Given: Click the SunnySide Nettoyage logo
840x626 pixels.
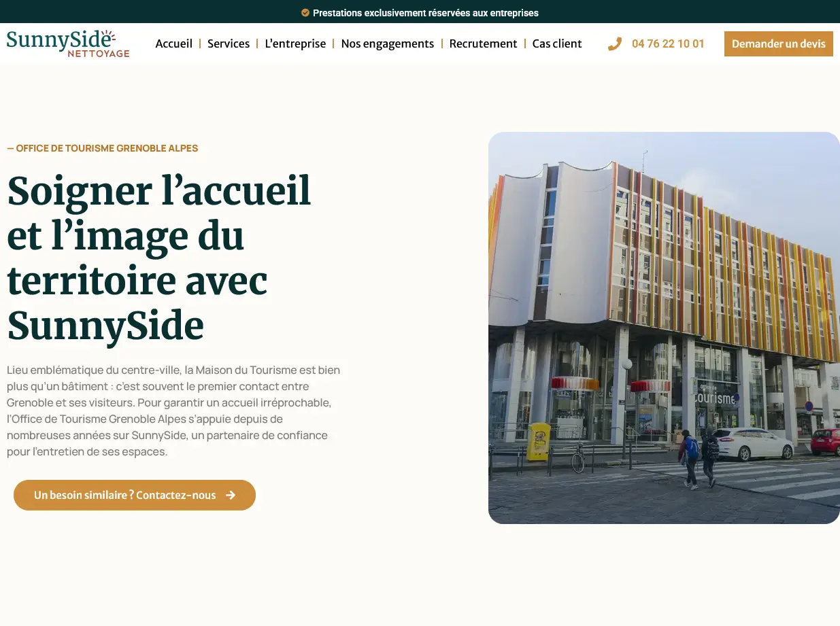Looking at the screenshot, I should point(68,44).
